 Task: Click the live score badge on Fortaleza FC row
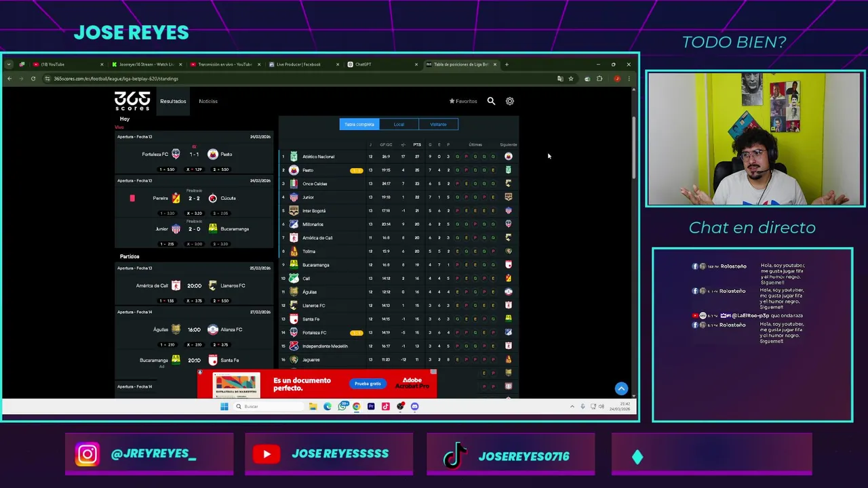click(x=356, y=333)
